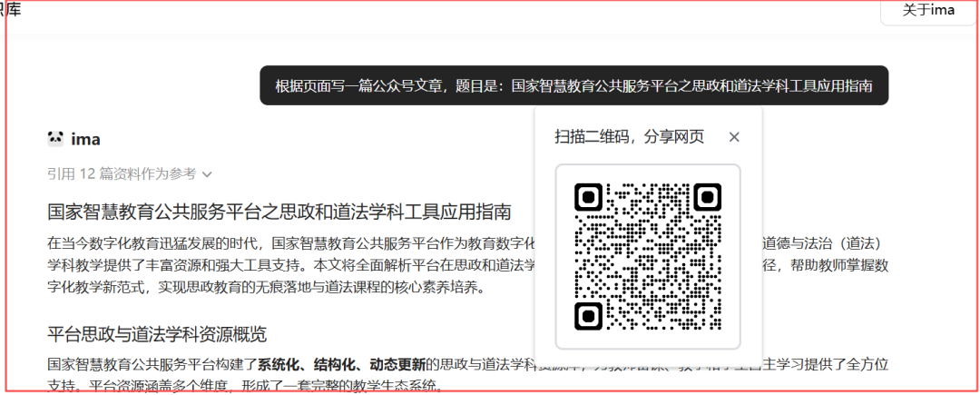Click the paragraph starting 在当今数字化教育迅猛发展的时代

pos(467,265)
